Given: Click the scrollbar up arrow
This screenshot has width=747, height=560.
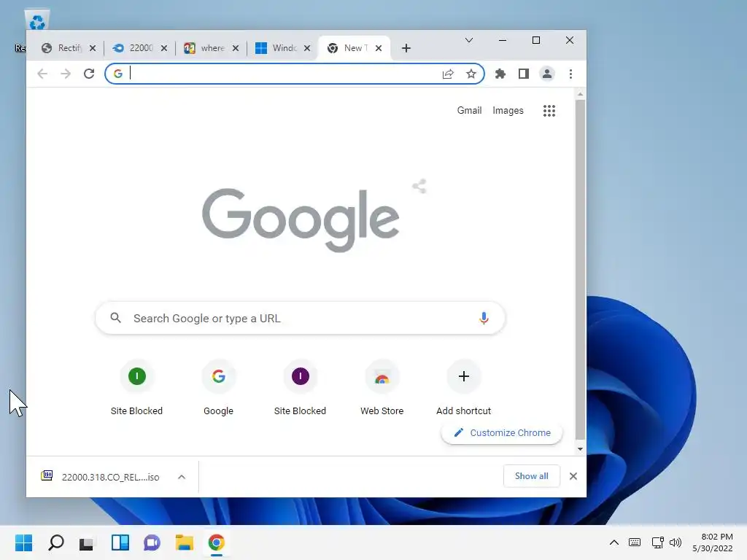Looking at the screenshot, I should pos(580,94).
